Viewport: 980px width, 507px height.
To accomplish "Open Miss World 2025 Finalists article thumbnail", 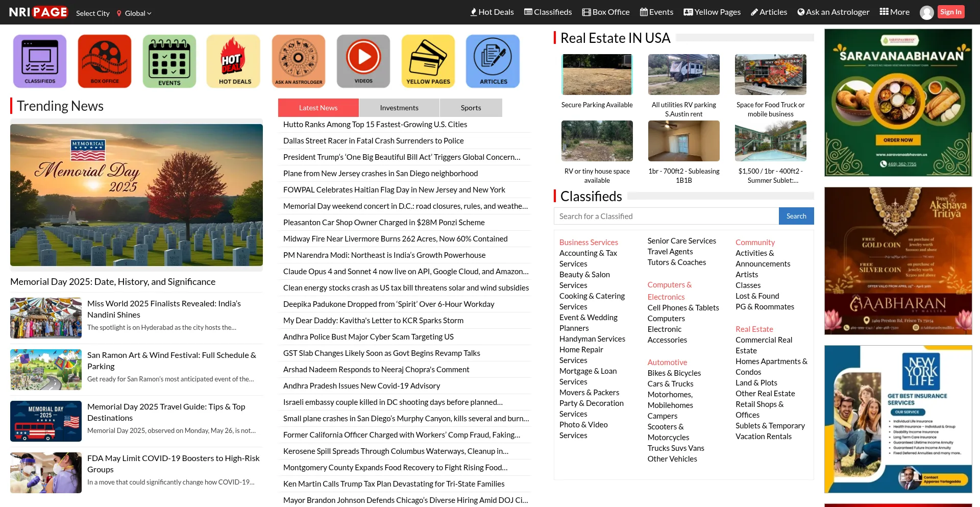I will click(46, 318).
